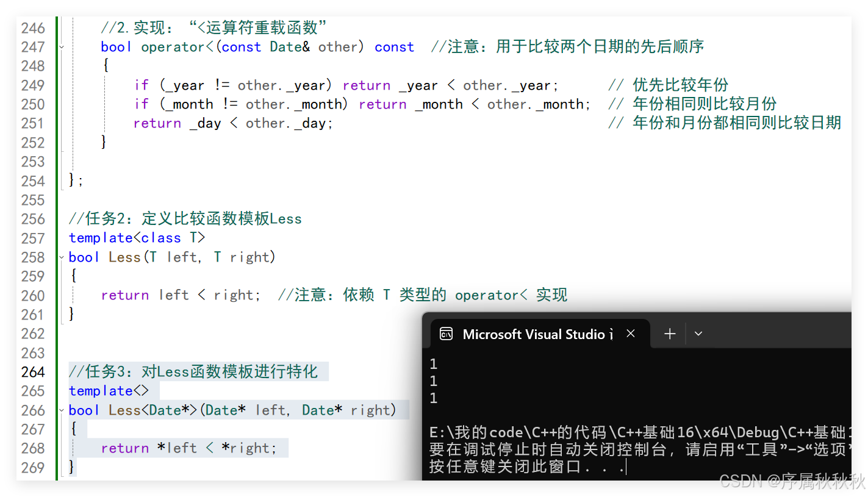Toggle a breakpoint on line 267
This screenshot has width=868, height=497.
point(34,429)
